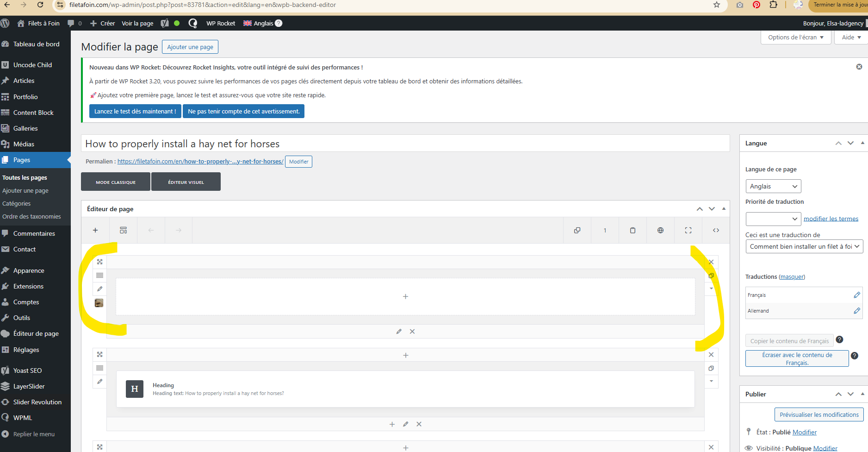Open the Médias menu item
868x452 pixels.
tap(35, 144)
